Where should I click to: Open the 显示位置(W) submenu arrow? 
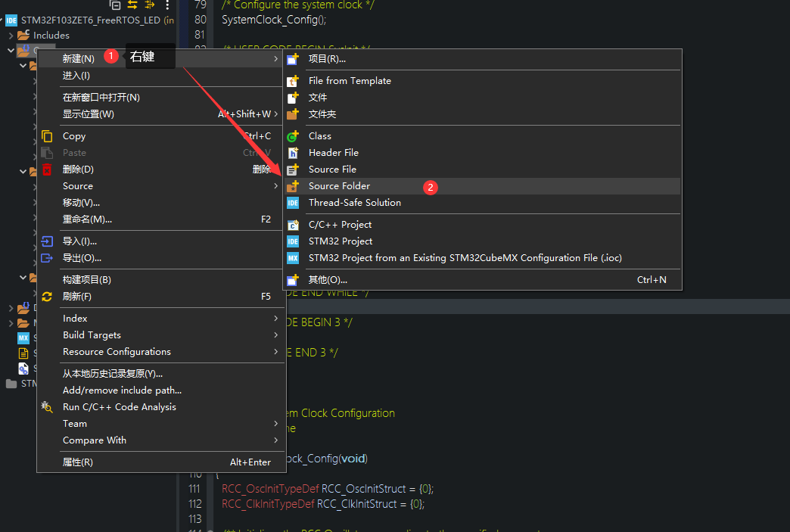coord(275,114)
